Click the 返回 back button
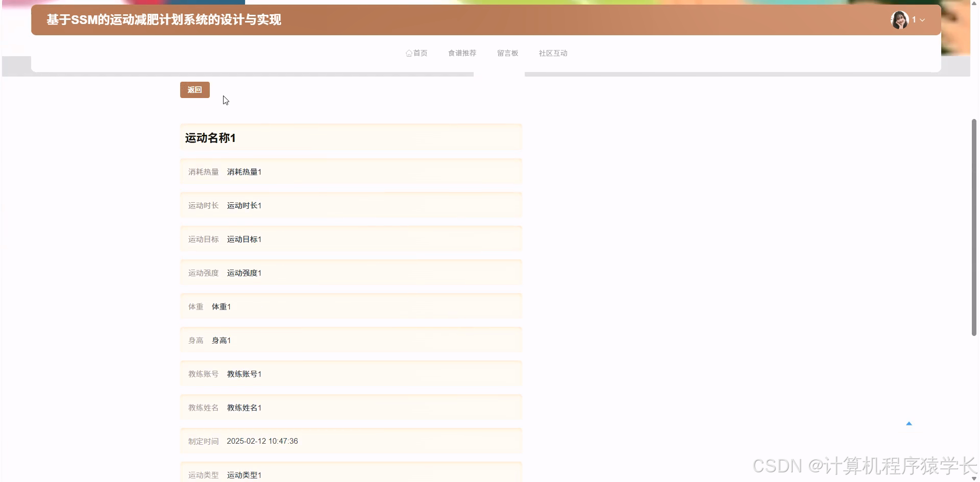Image resolution: width=980 pixels, height=482 pixels. pyautogui.click(x=194, y=89)
